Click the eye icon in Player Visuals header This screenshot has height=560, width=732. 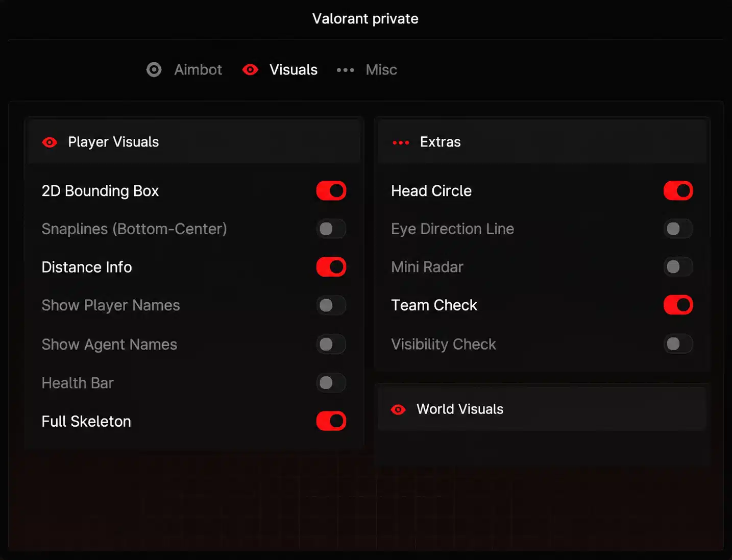(50, 142)
